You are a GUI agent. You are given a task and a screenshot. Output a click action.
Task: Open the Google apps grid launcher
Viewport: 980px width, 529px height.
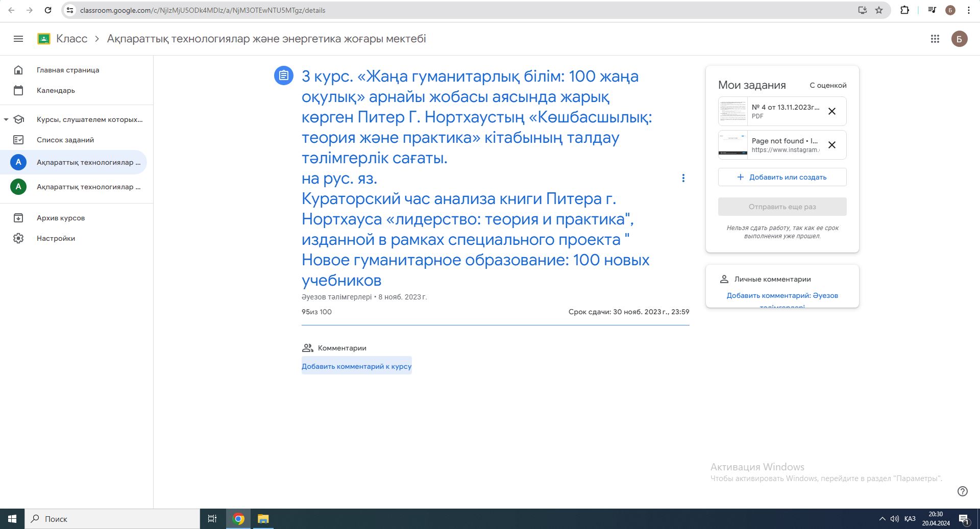pyautogui.click(x=936, y=39)
